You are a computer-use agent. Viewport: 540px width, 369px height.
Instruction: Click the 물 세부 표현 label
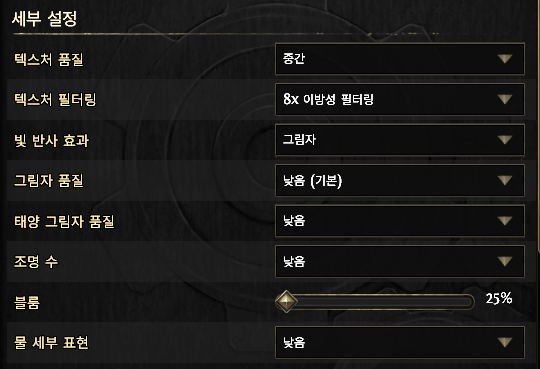point(51,342)
